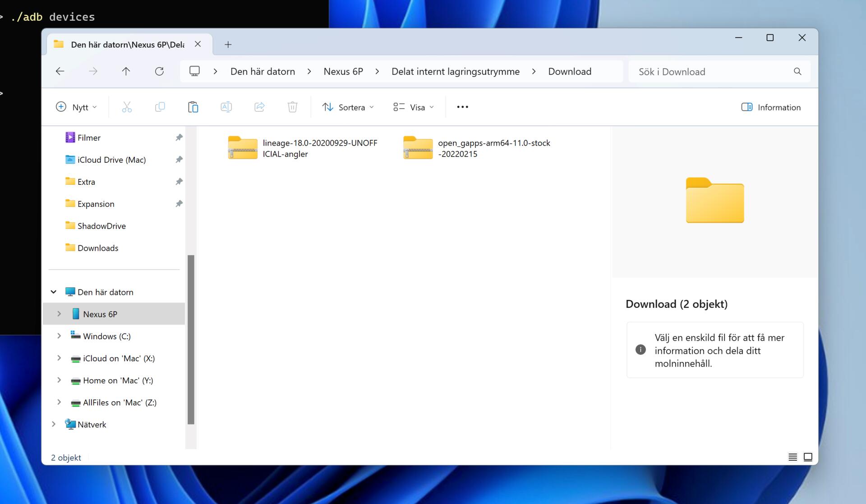Navigate to Delat internt lagringsutrymme breadcrumb

[x=455, y=71]
